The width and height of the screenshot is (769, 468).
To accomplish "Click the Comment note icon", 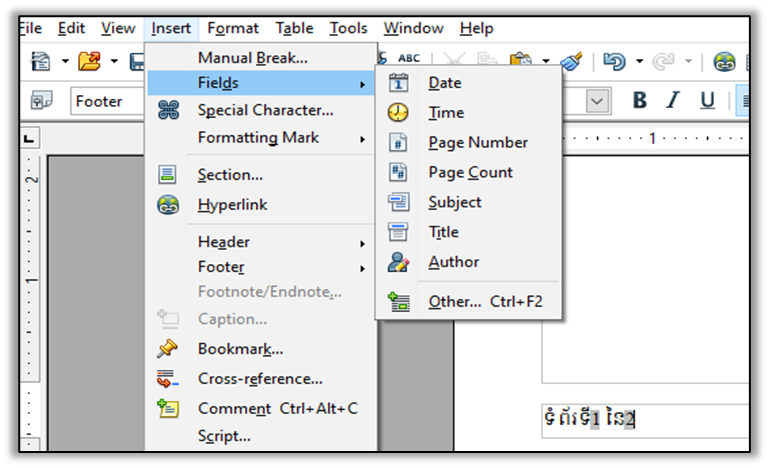I will click(168, 408).
